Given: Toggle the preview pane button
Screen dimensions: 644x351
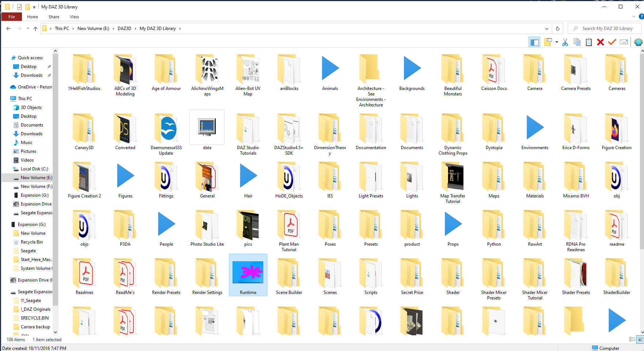Looking at the screenshot, I should click(x=534, y=42).
